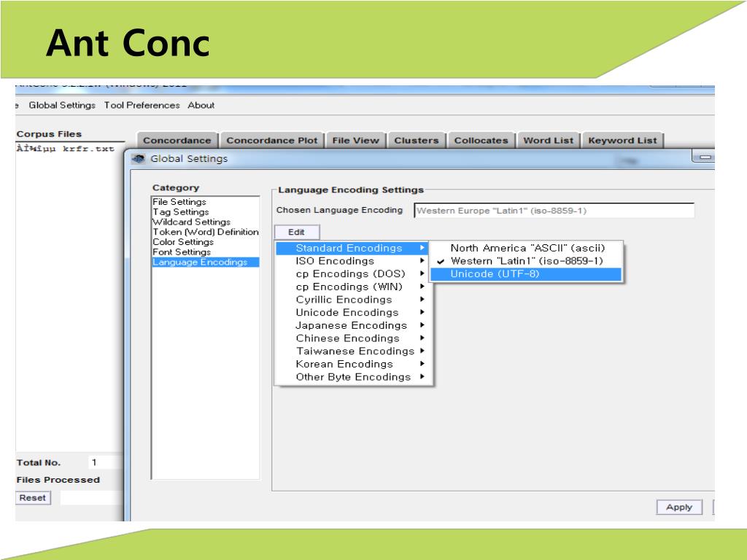Go to the Word List tab
Image resolution: width=747 pixels, height=560 pixels.
549,141
